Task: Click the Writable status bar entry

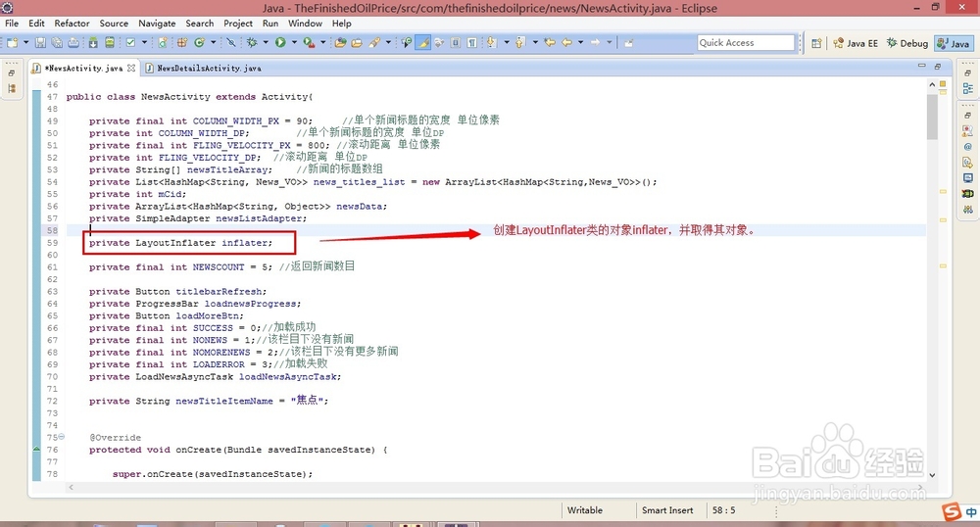Action: point(585,510)
